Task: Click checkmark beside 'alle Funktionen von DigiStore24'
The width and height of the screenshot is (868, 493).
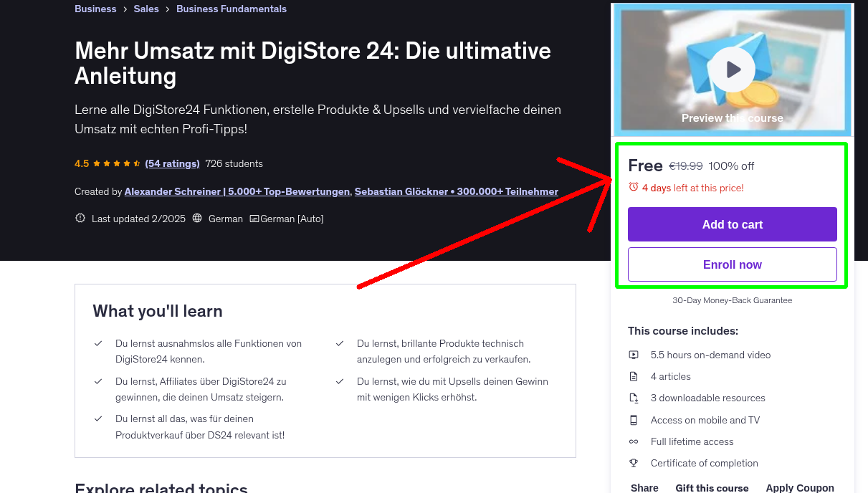Action: [98, 344]
